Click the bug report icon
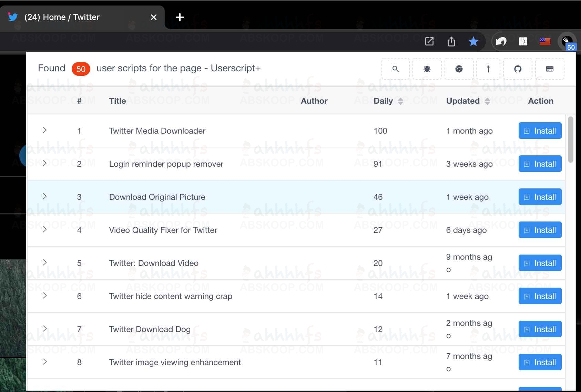This screenshot has width=581, height=392. (427, 69)
